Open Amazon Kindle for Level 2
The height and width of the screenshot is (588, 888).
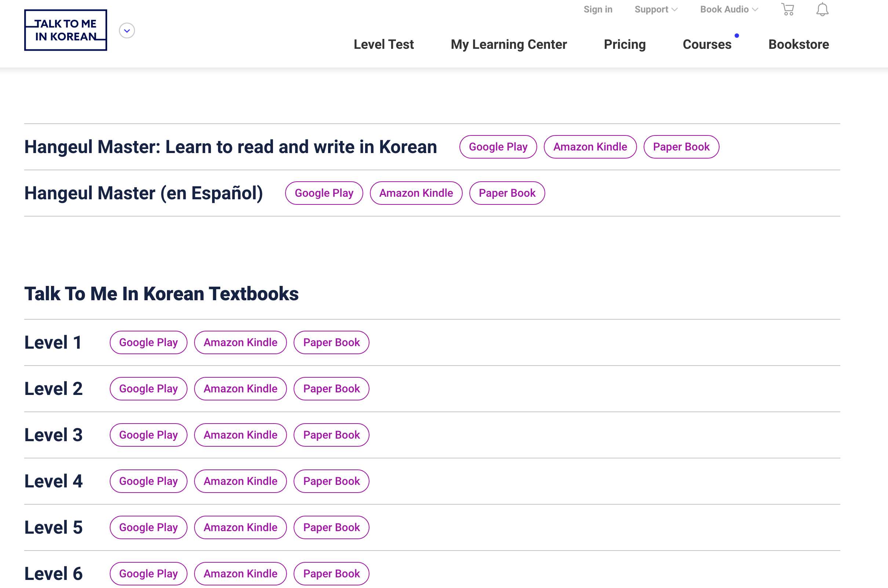(240, 388)
